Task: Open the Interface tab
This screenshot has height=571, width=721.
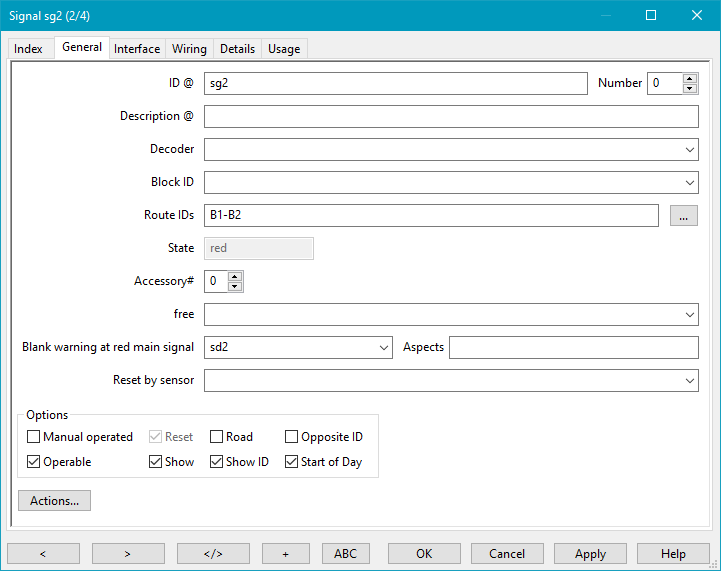Action: (137, 48)
